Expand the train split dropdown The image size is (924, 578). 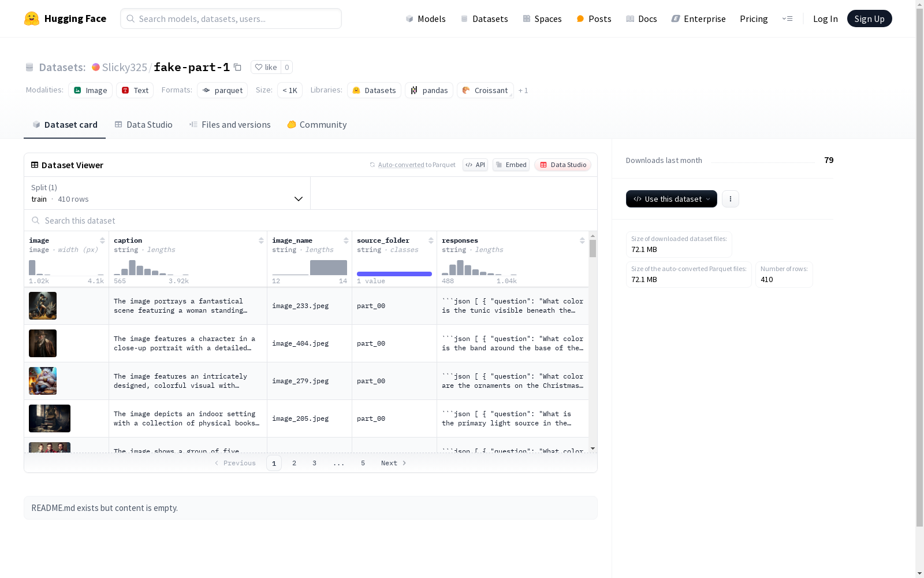pos(167,193)
